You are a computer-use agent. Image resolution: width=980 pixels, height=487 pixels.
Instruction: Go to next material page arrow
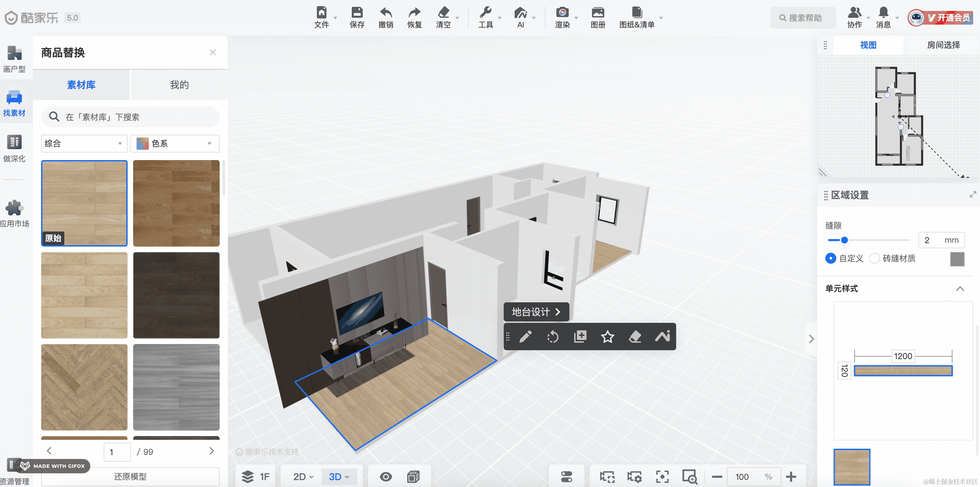(x=211, y=451)
